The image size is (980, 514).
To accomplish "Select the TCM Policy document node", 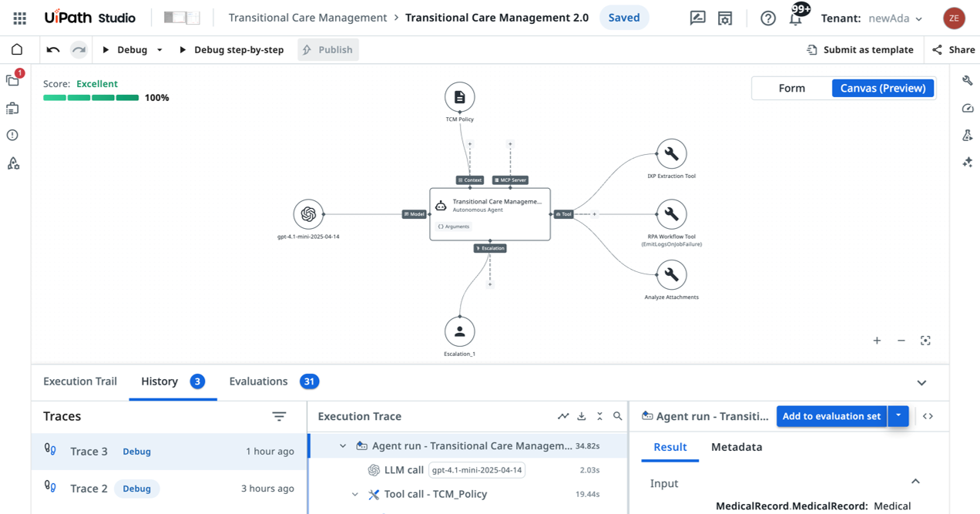I will tap(459, 97).
